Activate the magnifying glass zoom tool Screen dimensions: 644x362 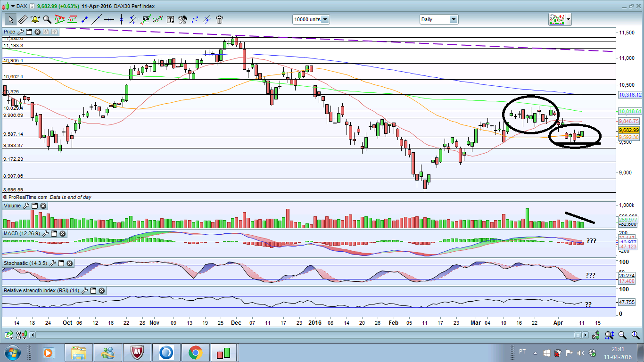coord(47,19)
